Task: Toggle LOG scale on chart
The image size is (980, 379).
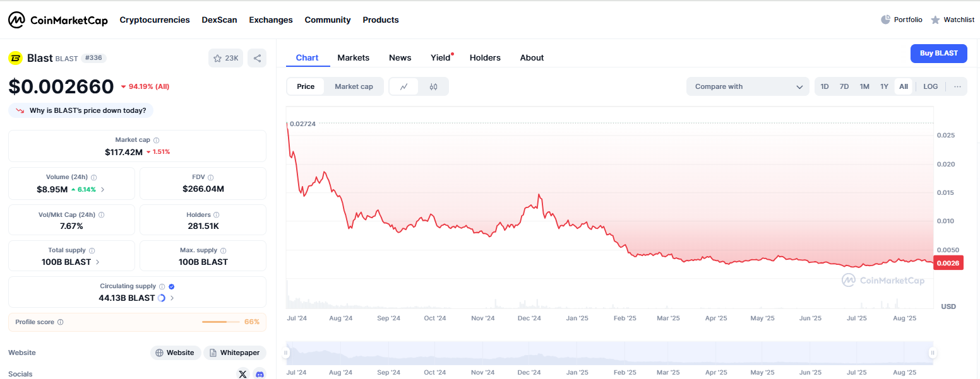Action: pos(931,86)
